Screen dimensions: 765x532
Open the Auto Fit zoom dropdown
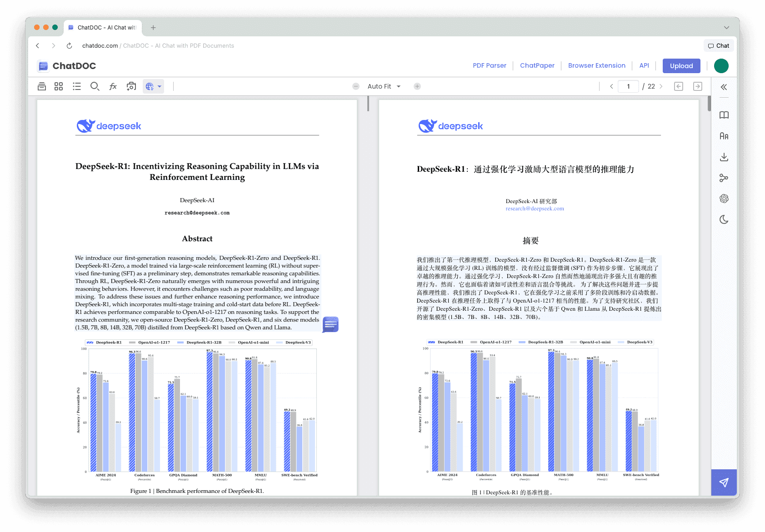(384, 86)
